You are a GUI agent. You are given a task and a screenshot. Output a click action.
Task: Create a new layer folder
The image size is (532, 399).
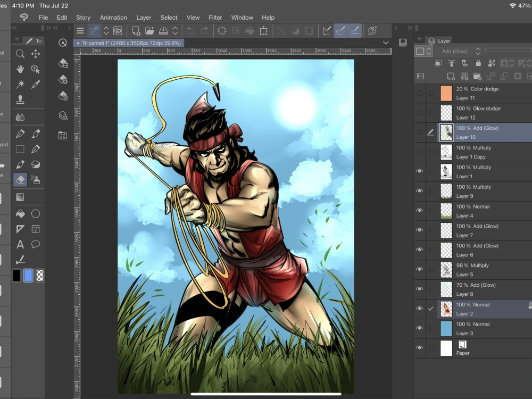click(477, 76)
